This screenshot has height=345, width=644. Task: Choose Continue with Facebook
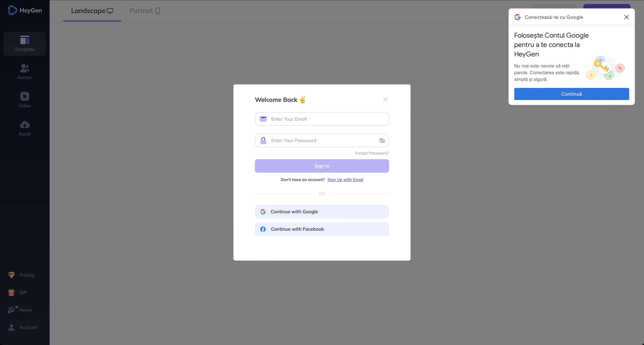pyautogui.click(x=322, y=229)
